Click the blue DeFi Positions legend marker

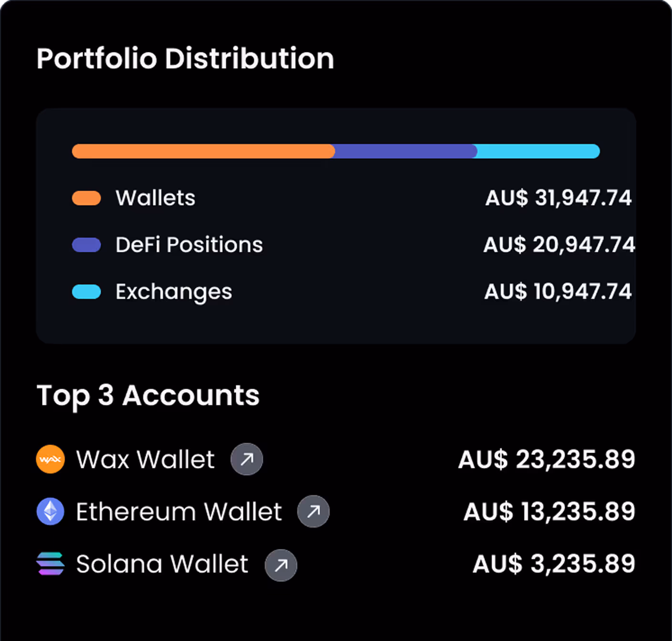coord(86,245)
